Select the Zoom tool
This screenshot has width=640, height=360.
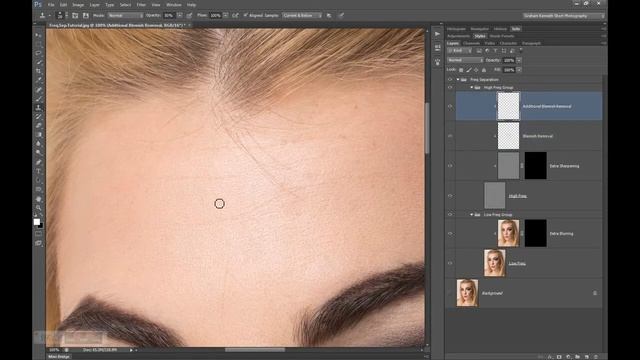pos(38,207)
